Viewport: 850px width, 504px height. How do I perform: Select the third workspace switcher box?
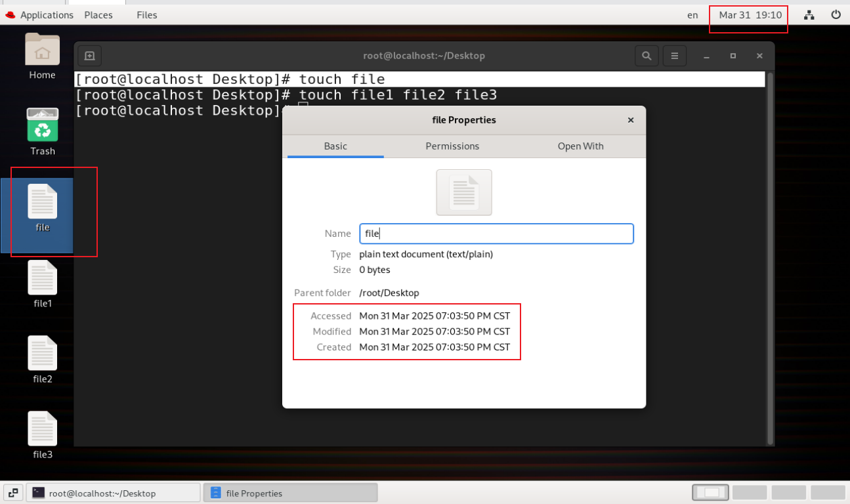788,492
